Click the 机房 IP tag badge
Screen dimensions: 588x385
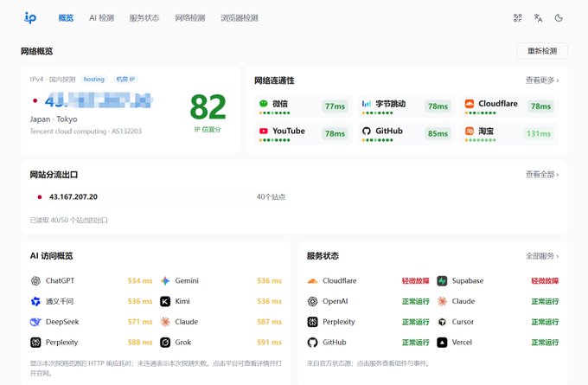coord(125,80)
